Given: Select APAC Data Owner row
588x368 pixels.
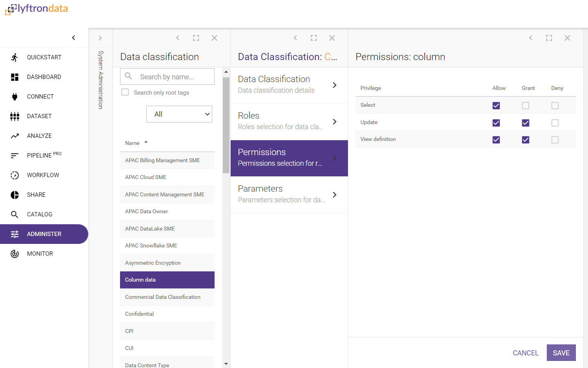Looking at the screenshot, I should pos(167,211).
